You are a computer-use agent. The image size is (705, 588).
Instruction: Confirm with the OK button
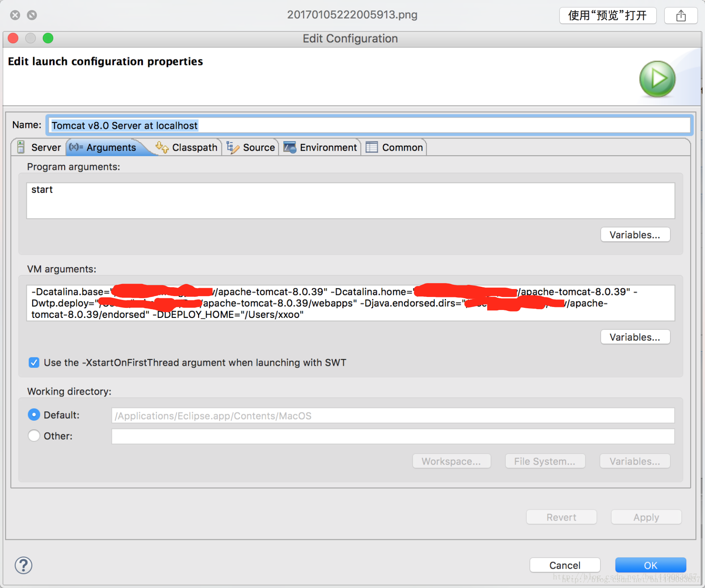(650, 565)
